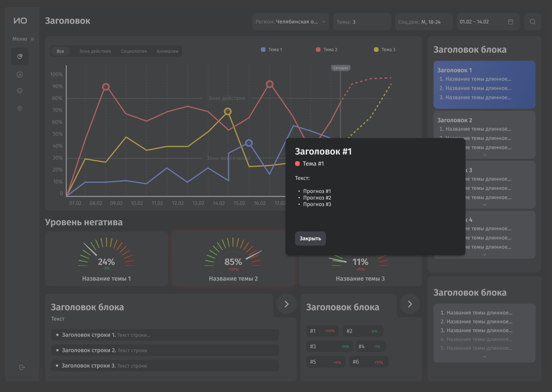Screen dimensions: 552x392
Task: Click third topic in lower right list
Action: [476, 330]
